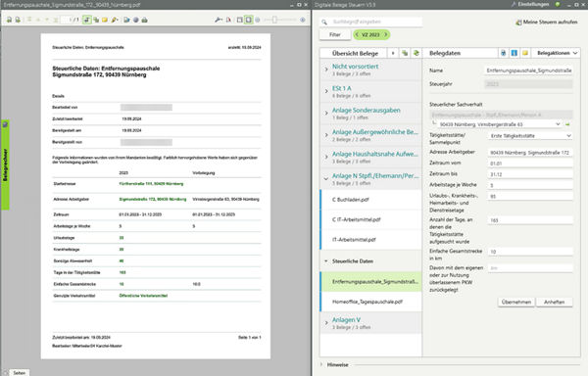Open Einstellungen in the title bar

pyautogui.click(x=530, y=5)
